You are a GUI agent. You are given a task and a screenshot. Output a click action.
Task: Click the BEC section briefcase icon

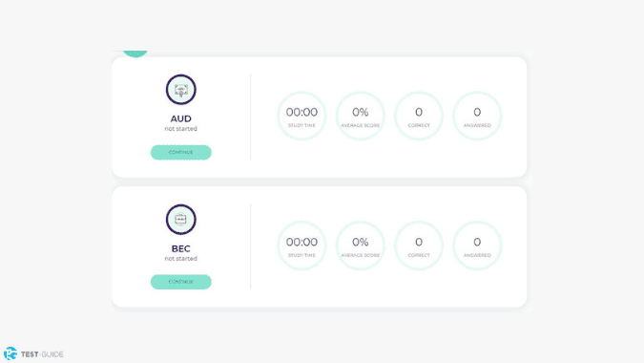coord(180,220)
